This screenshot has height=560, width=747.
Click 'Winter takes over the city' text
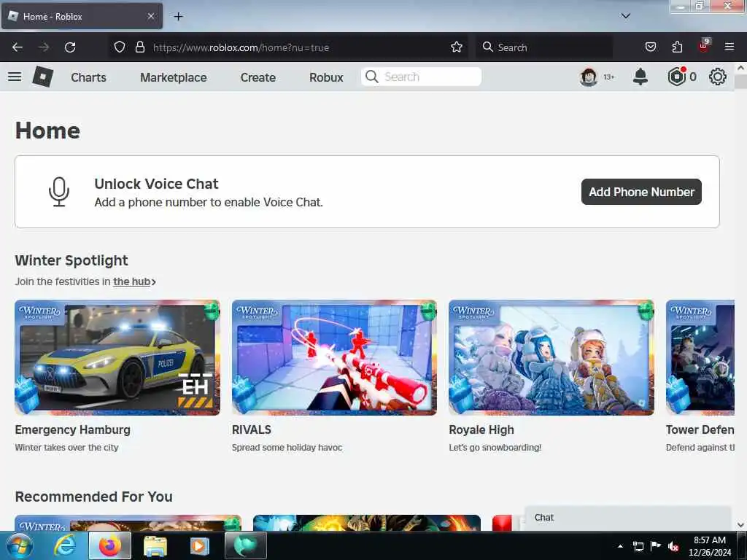(x=66, y=448)
